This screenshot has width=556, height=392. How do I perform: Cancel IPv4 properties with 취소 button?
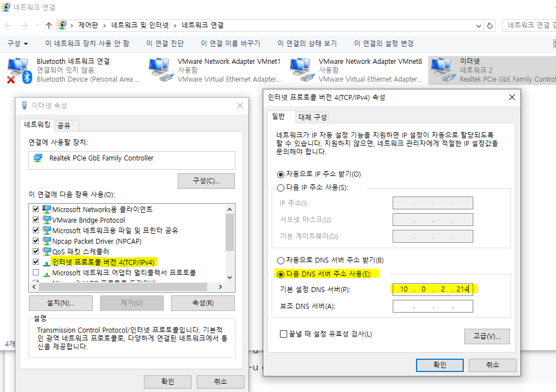tap(493, 365)
